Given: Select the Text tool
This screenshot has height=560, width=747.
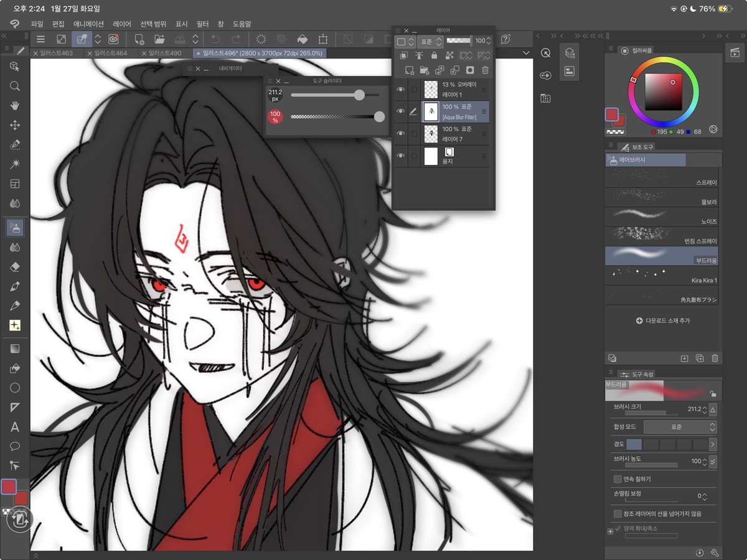Looking at the screenshot, I should coord(15,427).
